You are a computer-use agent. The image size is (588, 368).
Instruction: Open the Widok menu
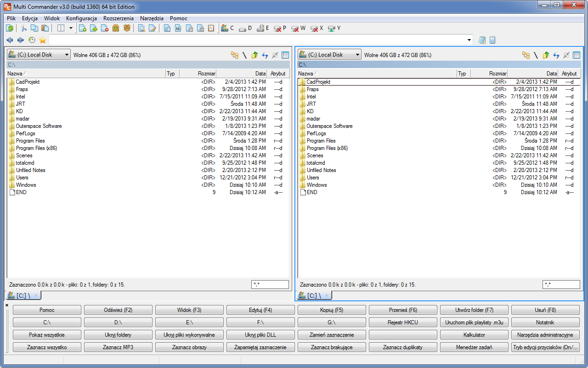coord(52,18)
